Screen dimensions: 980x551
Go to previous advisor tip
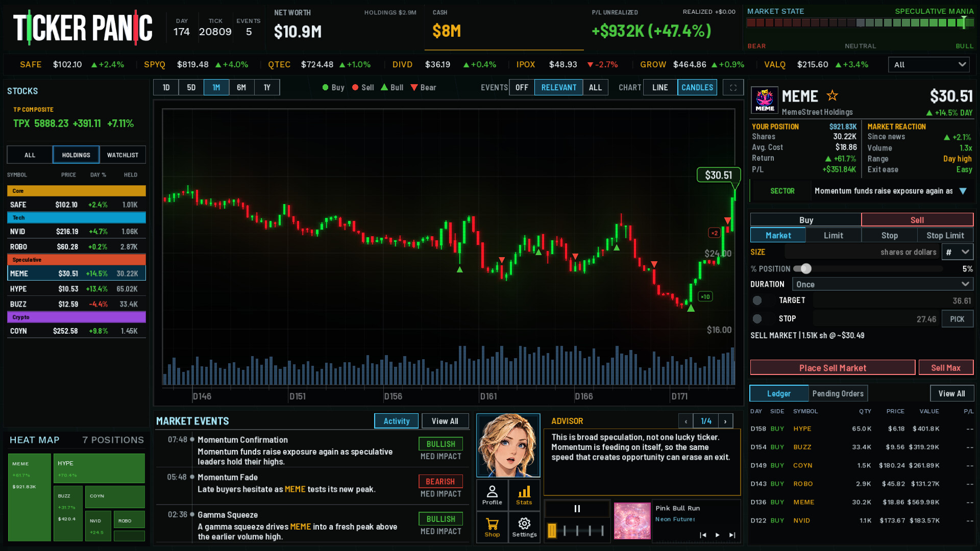coord(686,421)
